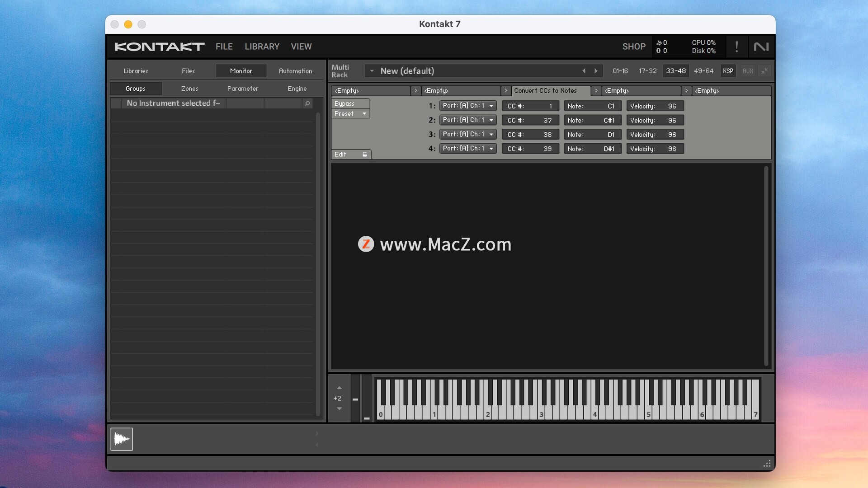Click the CC # field showing 37
The width and height of the screenshot is (868, 488).
530,121
